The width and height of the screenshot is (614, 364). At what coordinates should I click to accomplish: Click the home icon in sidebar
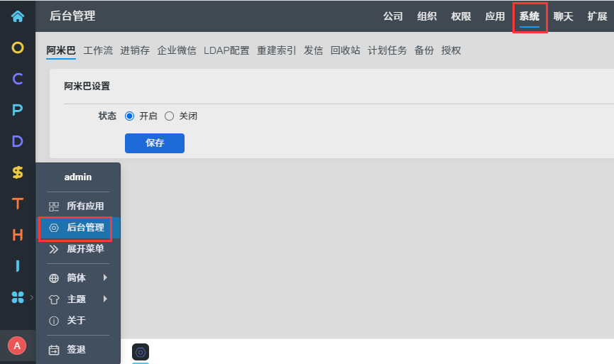click(x=17, y=16)
